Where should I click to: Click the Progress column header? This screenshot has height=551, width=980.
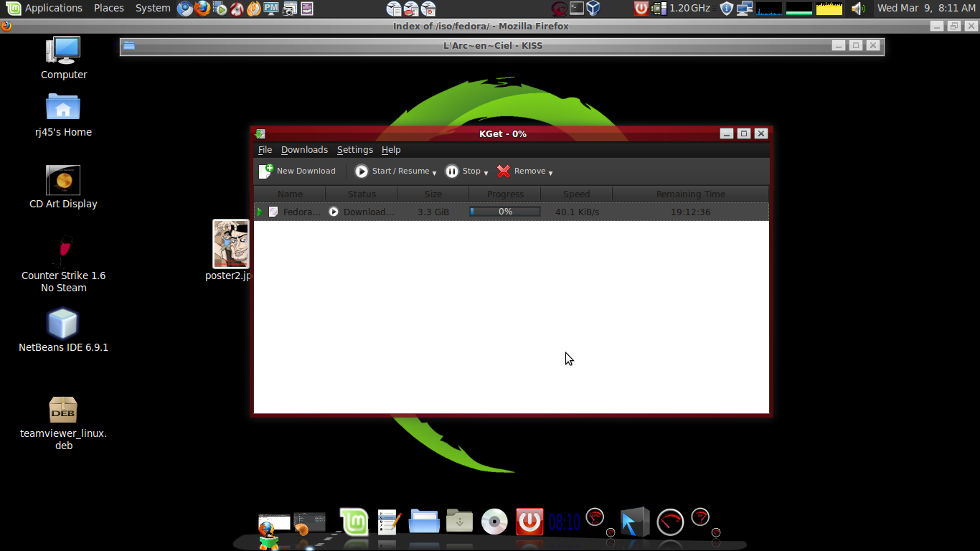pos(505,194)
